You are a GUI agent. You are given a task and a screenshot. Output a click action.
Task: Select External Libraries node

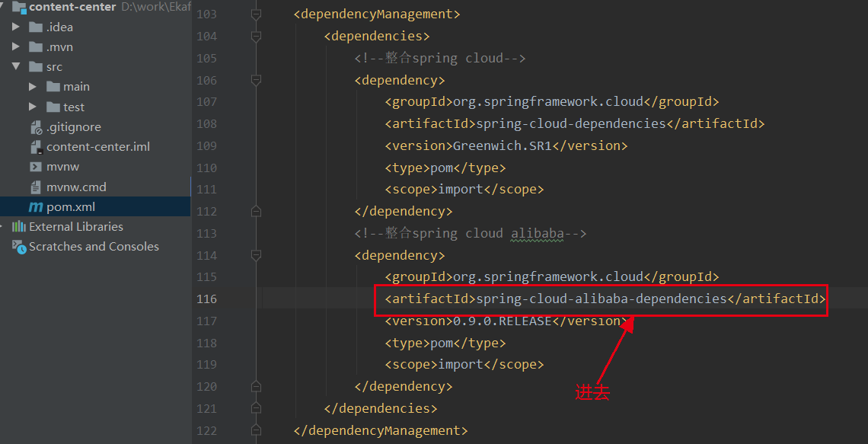76,226
